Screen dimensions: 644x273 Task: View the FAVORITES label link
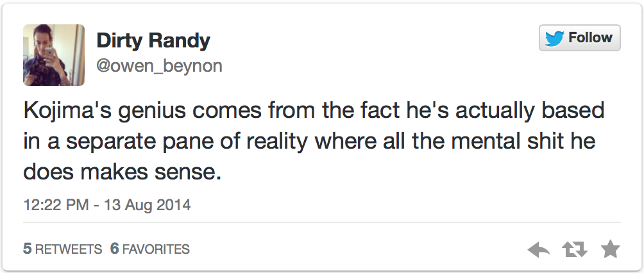click(155, 249)
